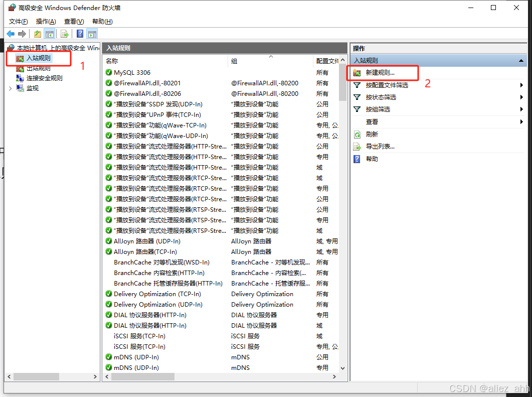Click tree pane horizontal scrollbar thumb

pyautogui.click(x=36, y=376)
